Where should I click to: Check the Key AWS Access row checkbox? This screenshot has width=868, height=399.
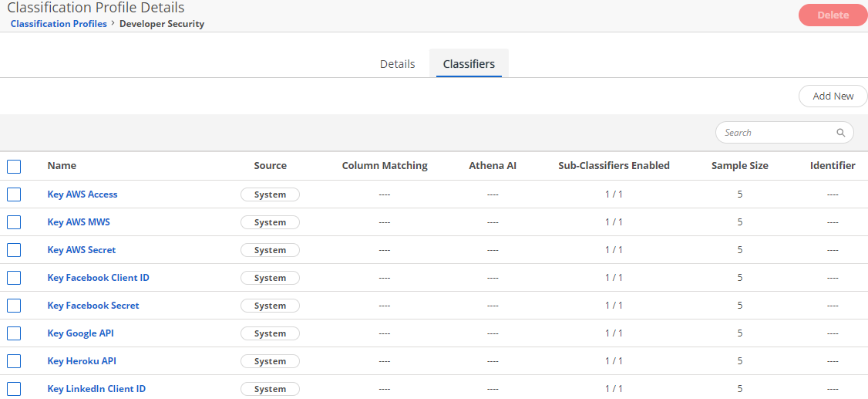tap(14, 194)
